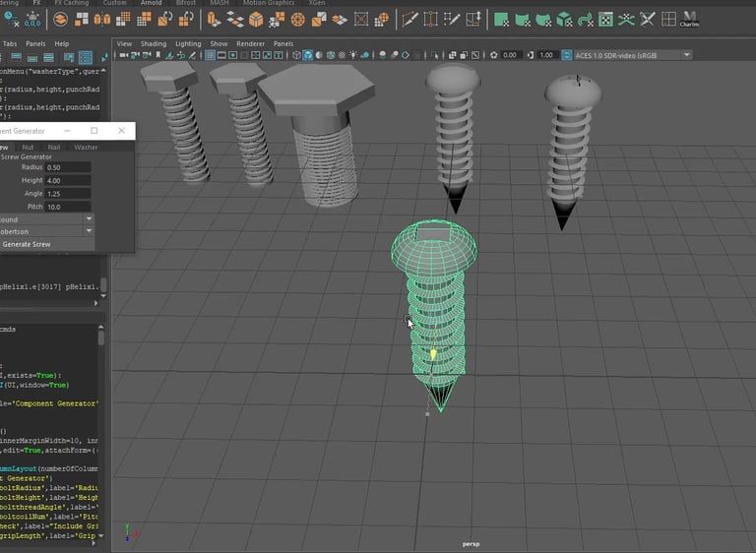Viewport: 756px width, 553px height.
Task: Click the four-pane layout shelf icon
Action: click(668, 20)
